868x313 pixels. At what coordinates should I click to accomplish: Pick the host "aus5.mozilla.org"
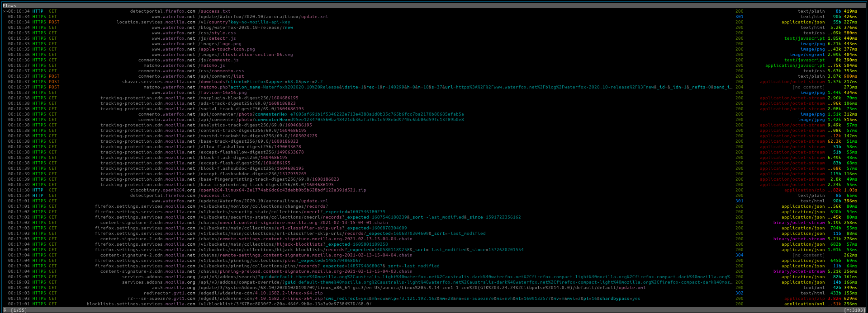point(174,288)
